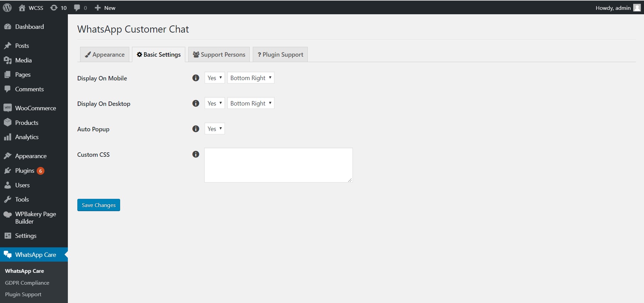Click the info icon for Display On Mobile

(x=196, y=78)
